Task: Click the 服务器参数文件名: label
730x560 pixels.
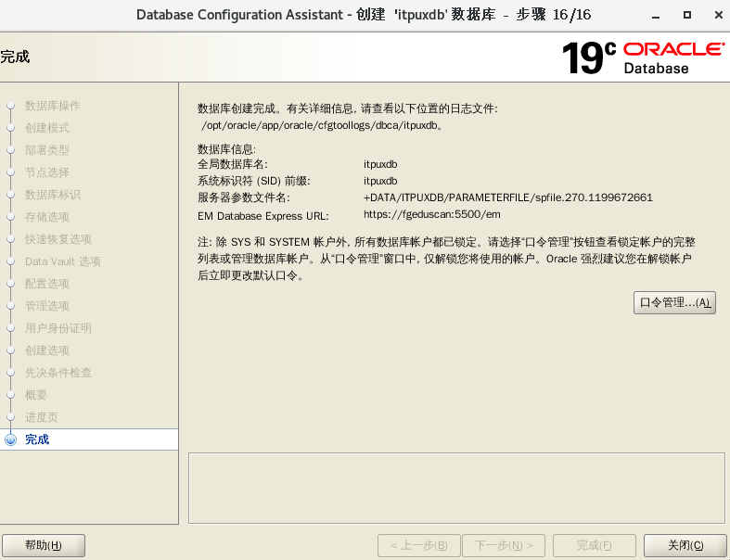Action: (244, 197)
